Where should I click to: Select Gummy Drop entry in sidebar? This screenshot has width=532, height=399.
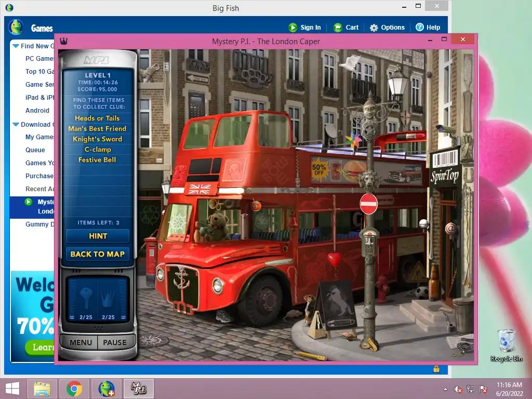(39, 224)
